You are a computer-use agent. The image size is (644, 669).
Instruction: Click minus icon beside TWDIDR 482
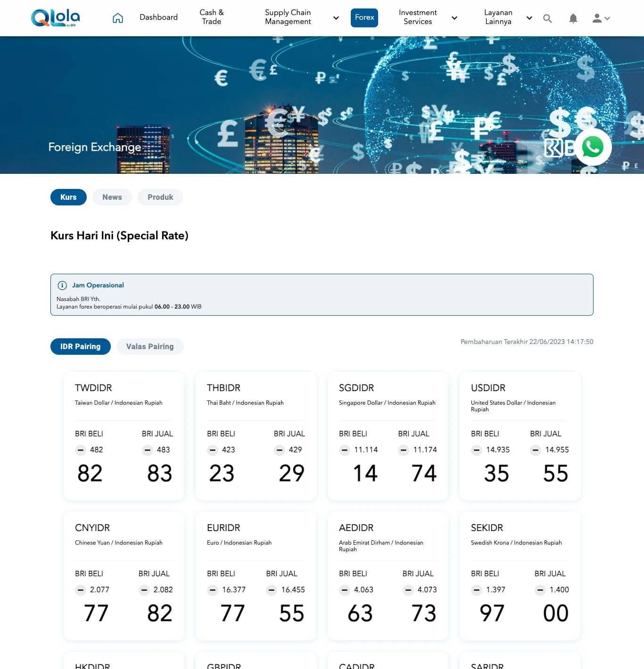coord(81,450)
